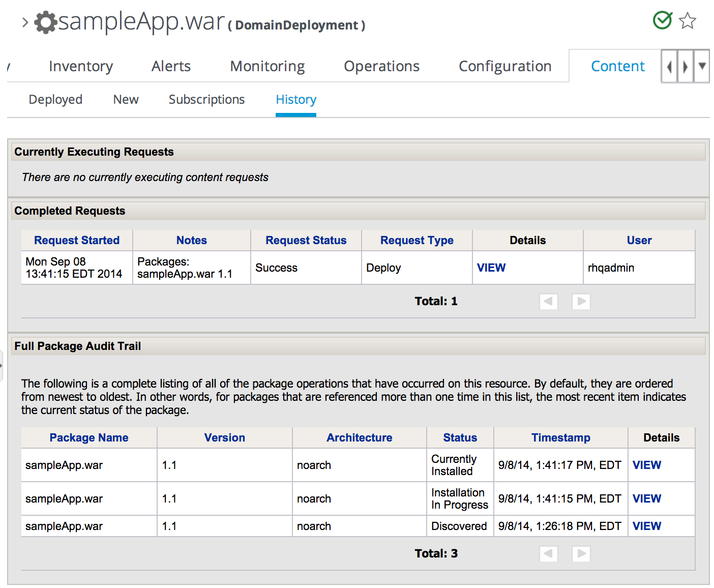Click the 'Success' request status cell
Image resolution: width=714 pixels, height=588 pixels.
[x=306, y=268]
